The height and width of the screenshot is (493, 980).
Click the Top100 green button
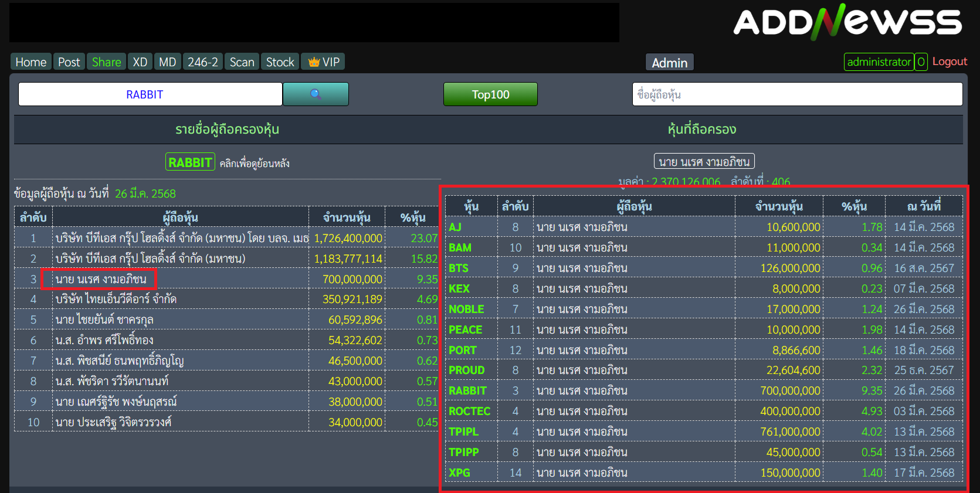(490, 94)
